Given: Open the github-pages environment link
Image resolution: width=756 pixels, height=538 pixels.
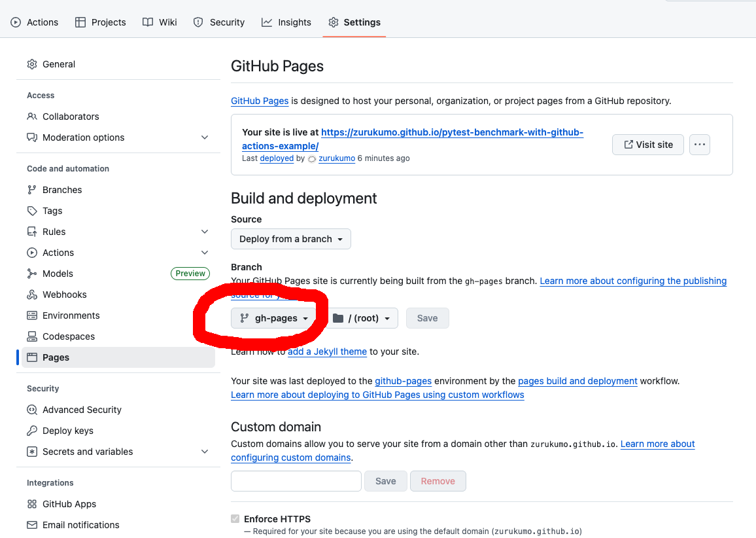Looking at the screenshot, I should tap(403, 381).
